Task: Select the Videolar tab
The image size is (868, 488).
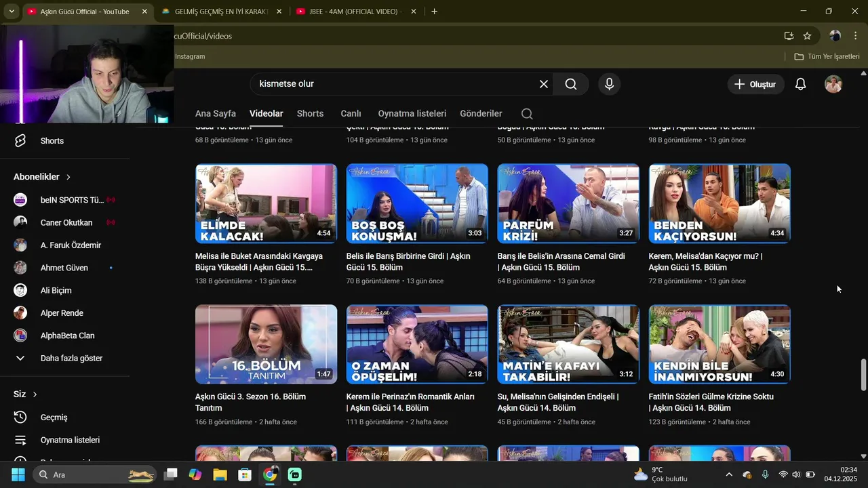Action: 267,114
